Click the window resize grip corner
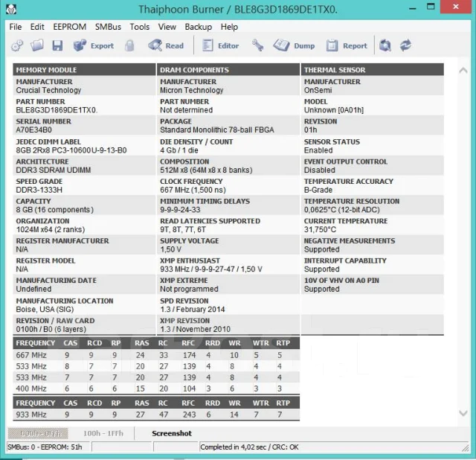 pyautogui.click(x=466, y=448)
